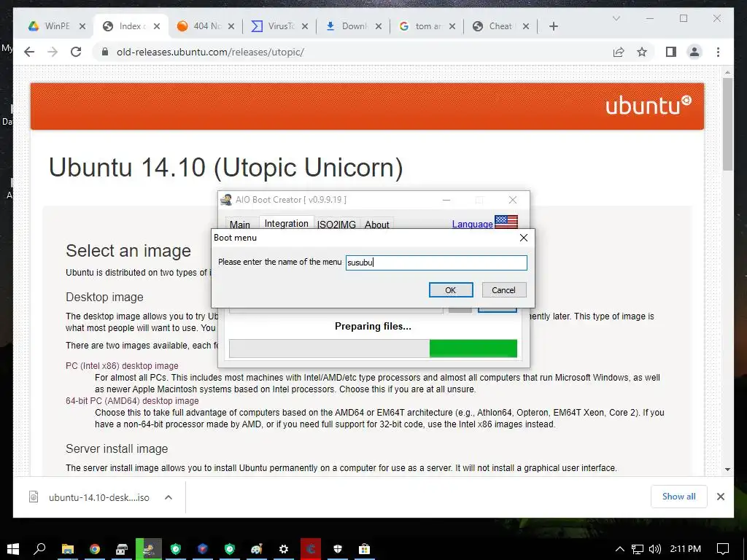Open File Explorer from taskbar
This screenshot has width=747, height=560.
[68, 549]
